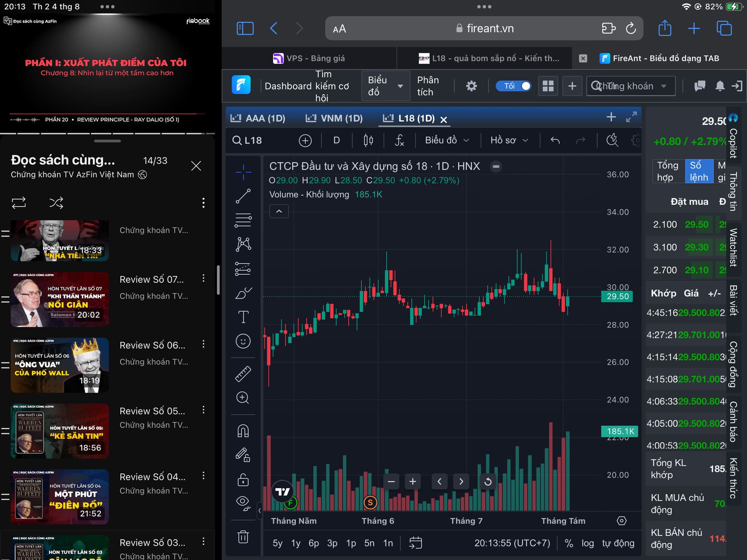
Task: Expand the Biểu đồ chart dropdown
Action: coord(447,140)
